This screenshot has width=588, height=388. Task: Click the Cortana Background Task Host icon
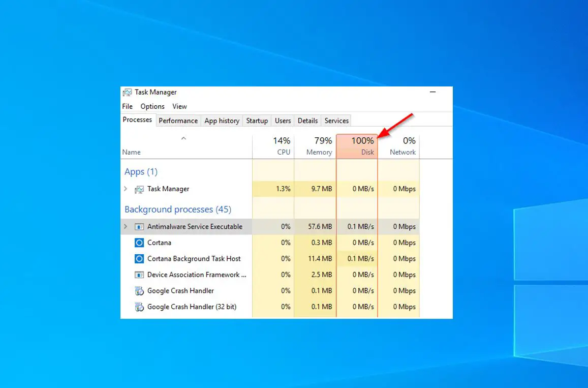tap(139, 259)
